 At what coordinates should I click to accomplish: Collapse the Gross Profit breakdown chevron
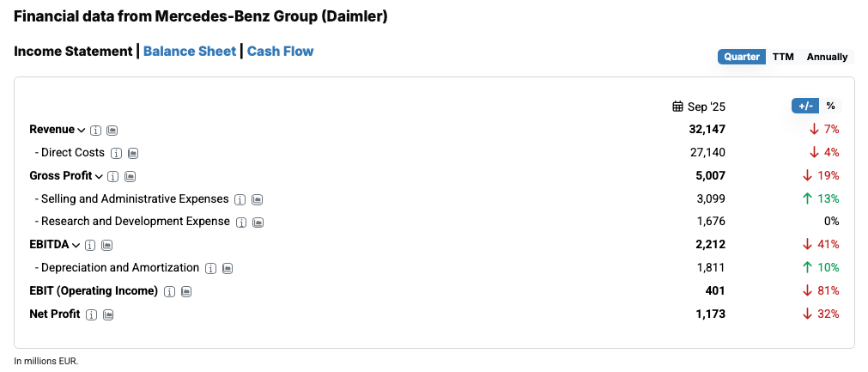(x=99, y=177)
